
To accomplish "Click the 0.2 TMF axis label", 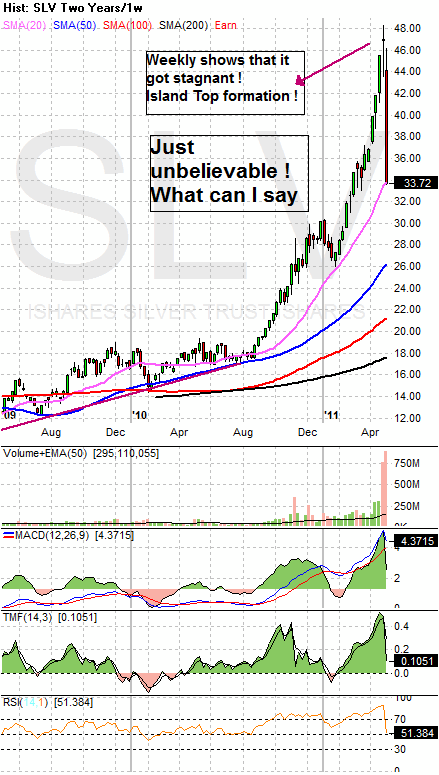I will pyautogui.click(x=402, y=649).
